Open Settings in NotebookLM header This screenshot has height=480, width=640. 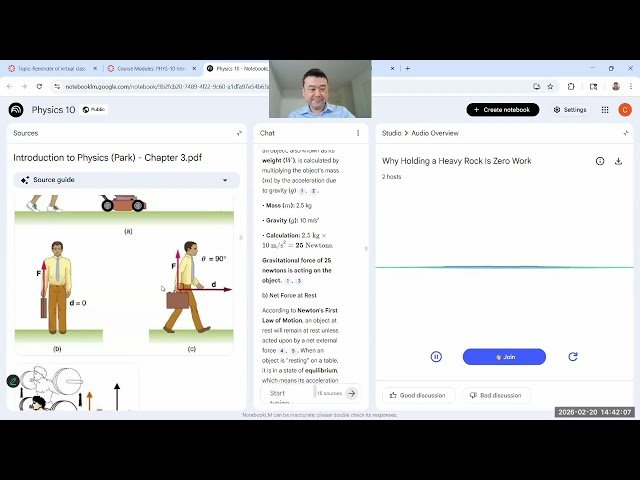tap(570, 110)
